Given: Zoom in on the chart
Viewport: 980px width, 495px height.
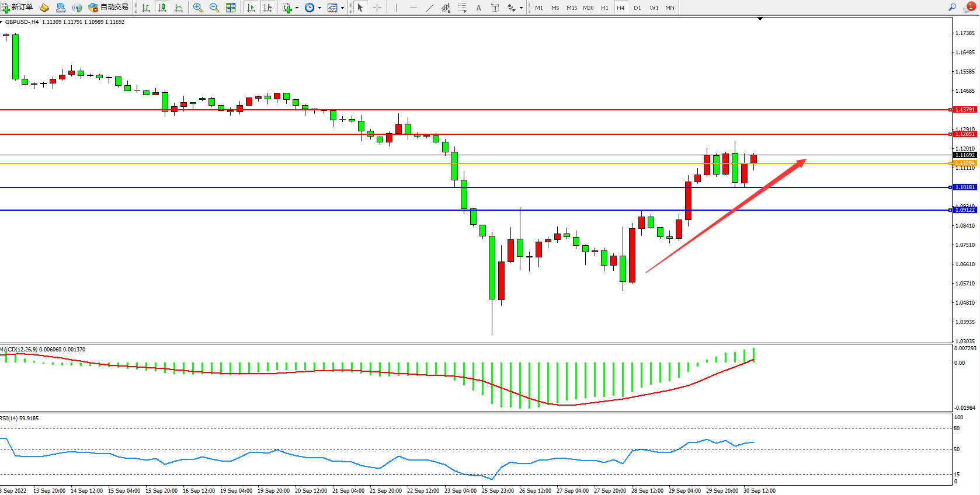Looking at the screenshot, I should click(198, 8).
